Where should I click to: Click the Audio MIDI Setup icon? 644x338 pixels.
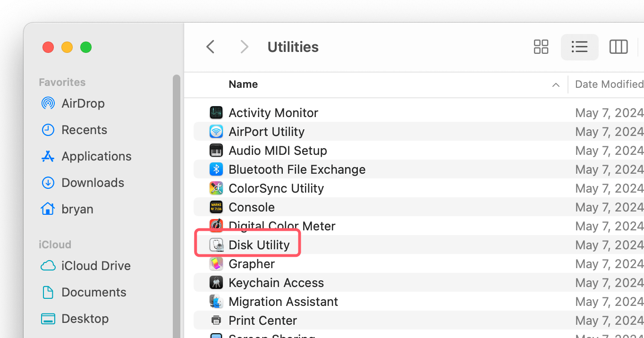pyautogui.click(x=216, y=150)
